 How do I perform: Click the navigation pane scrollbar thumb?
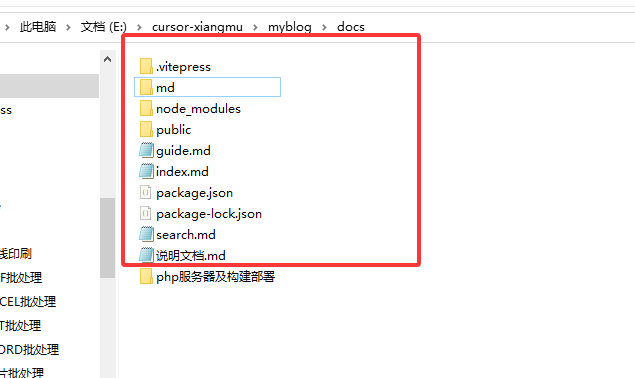(107, 238)
